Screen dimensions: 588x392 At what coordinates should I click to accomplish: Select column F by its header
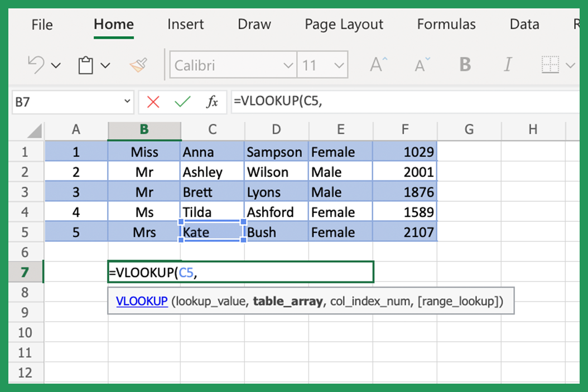coord(404,129)
